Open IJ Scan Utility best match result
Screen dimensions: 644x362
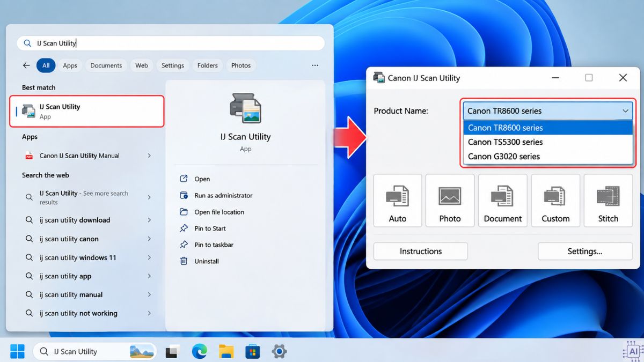coord(86,111)
